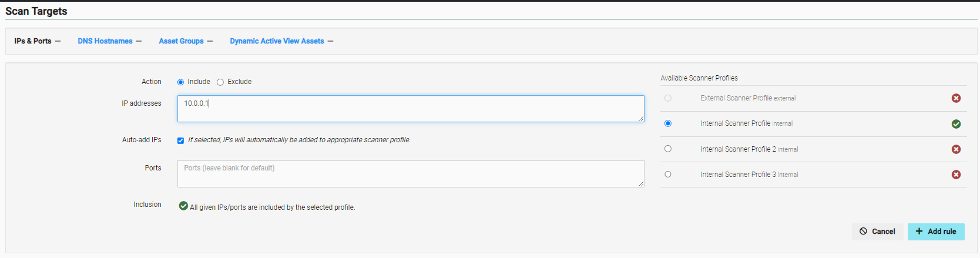Click the IP addresses field resize handle
This screenshot has height=258, width=980.
[x=642, y=119]
